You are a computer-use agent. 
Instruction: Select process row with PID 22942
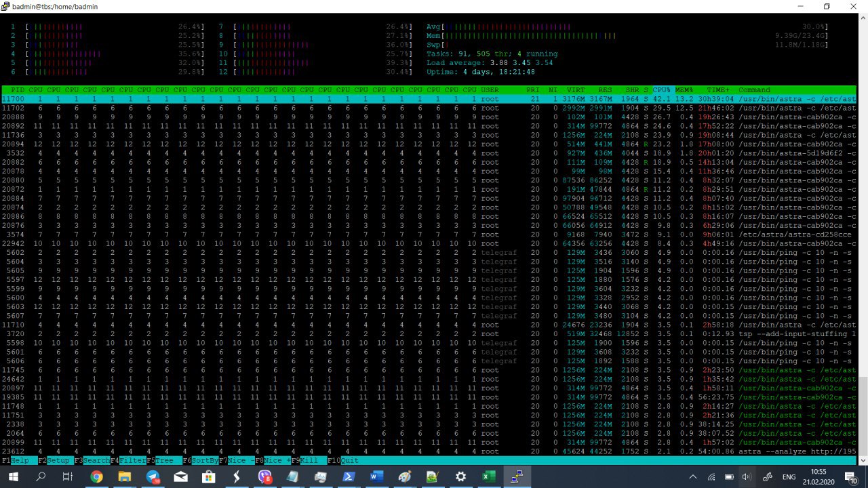click(x=429, y=243)
